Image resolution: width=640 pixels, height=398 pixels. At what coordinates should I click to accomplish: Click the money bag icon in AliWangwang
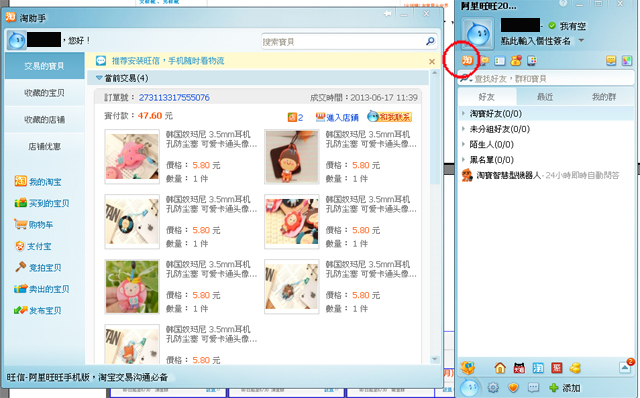516,61
